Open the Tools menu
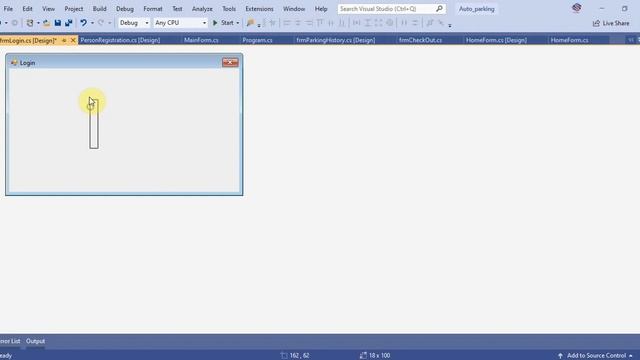The image size is (640, 360). (229, 9)
